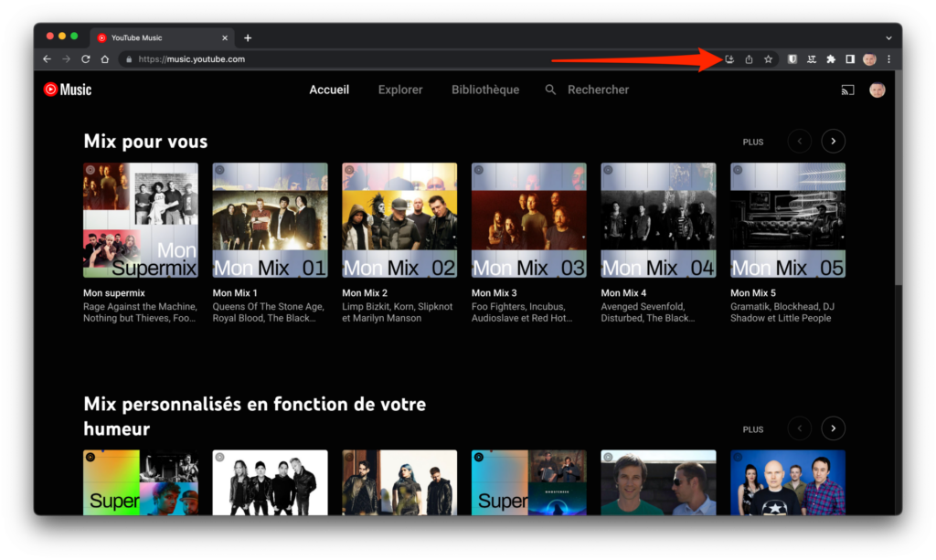Click the radio icon on Mon Mix 03 thumbnail
Image resolution: width=936 pixels, height=560 pixels.
[479, 170]
